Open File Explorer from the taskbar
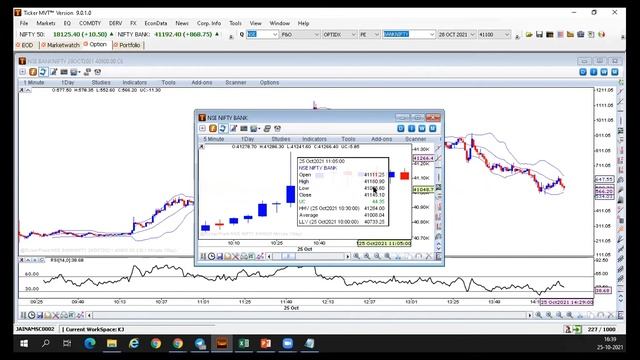This screenshot has width=640, height=360. 112,344
